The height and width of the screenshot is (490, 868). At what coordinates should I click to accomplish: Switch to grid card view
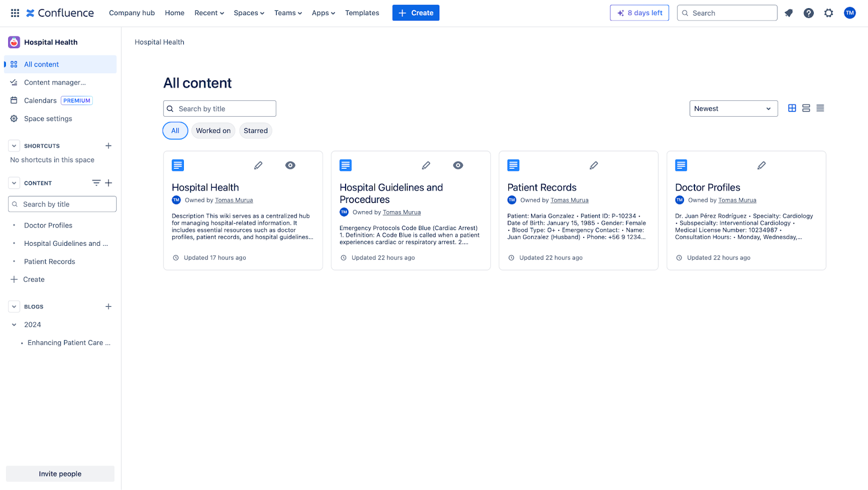click(792, 109)
